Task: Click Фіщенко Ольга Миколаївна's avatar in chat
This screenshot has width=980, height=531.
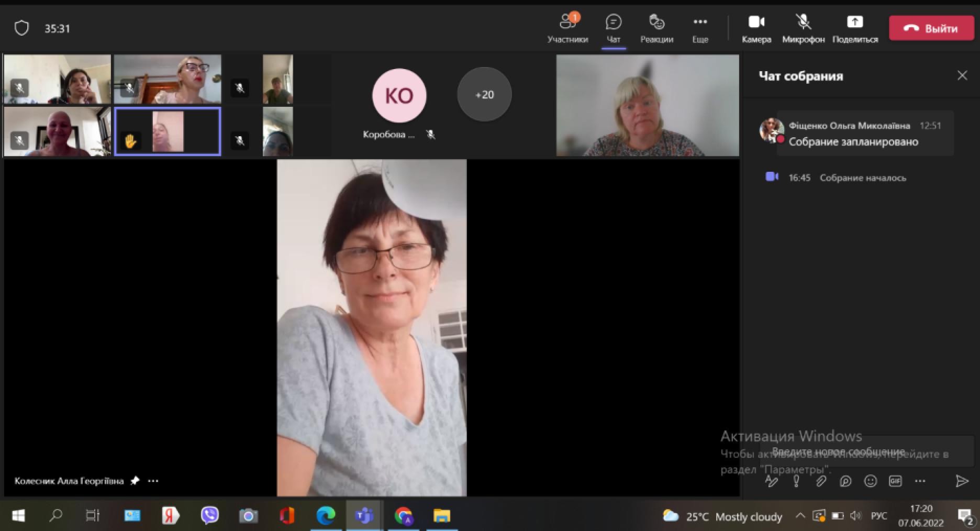Action: point(772,130)
